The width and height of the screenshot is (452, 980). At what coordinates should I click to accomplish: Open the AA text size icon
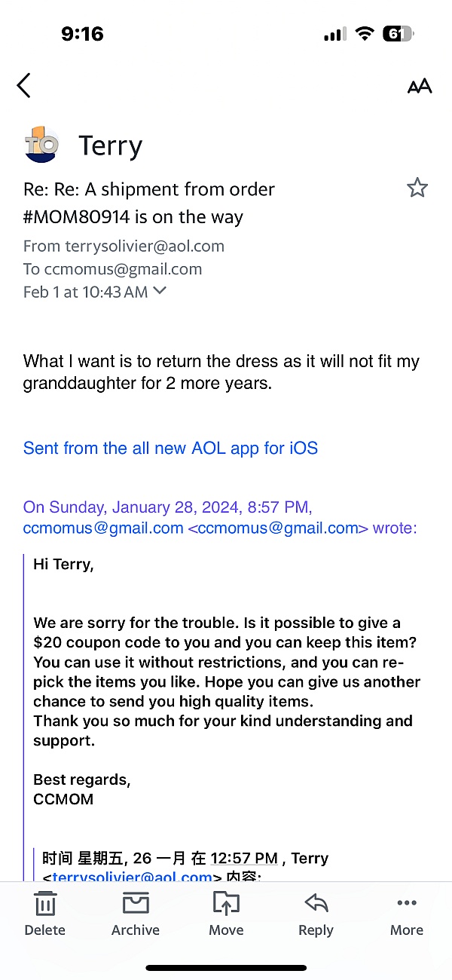(420, 86)
